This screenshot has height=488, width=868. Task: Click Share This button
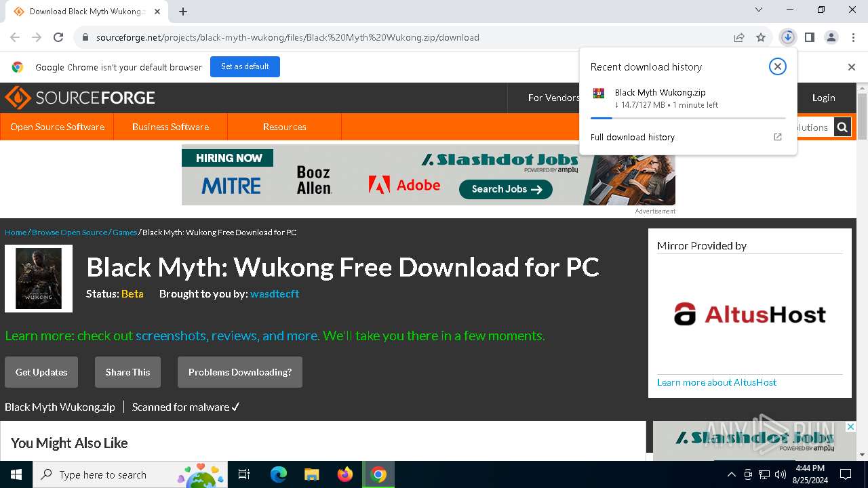[x=127, y=372]
